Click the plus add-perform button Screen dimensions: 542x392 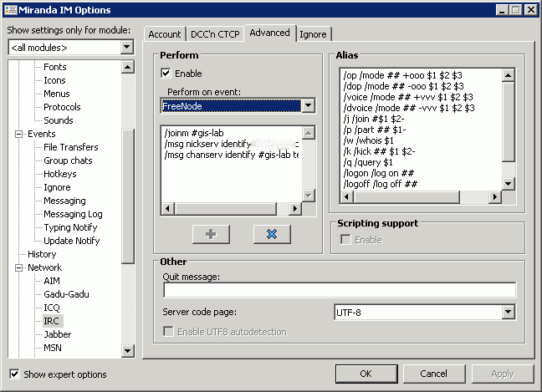click(211, 234)
